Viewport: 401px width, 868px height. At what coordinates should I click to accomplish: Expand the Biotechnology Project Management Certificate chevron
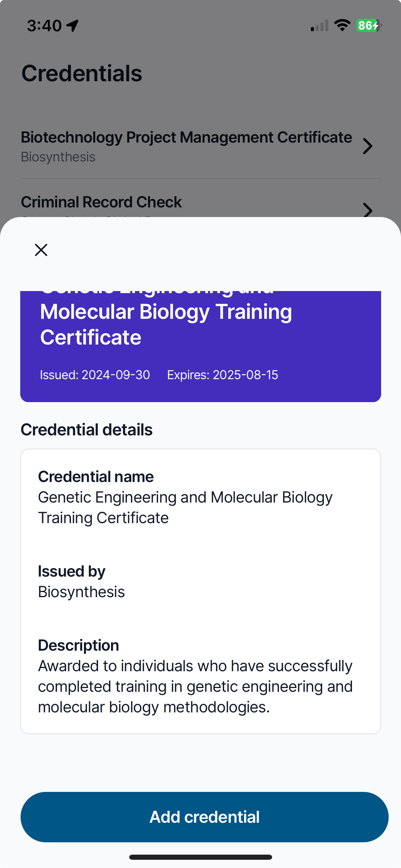pos(367,146)
